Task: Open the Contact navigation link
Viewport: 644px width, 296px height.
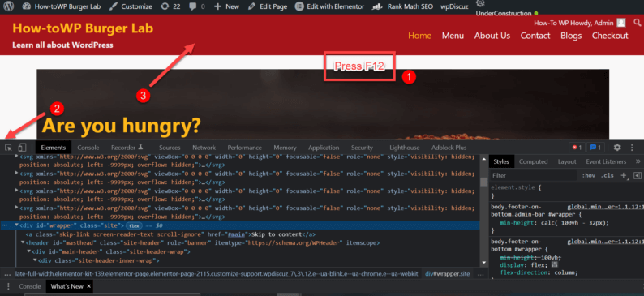Action: pos(535,36)
